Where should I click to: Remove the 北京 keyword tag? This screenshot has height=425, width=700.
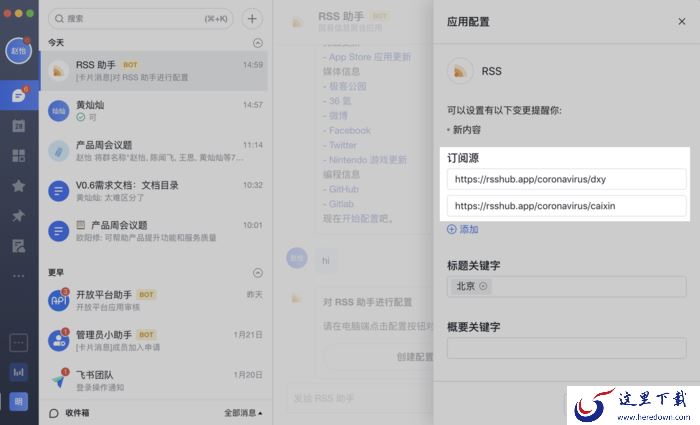[x=483, y=286]
